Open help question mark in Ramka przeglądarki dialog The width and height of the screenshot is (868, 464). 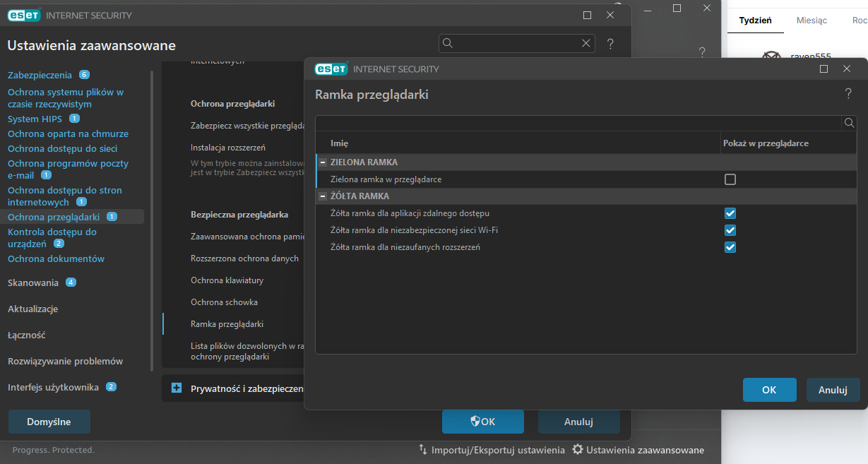click(x=848, y=93)
